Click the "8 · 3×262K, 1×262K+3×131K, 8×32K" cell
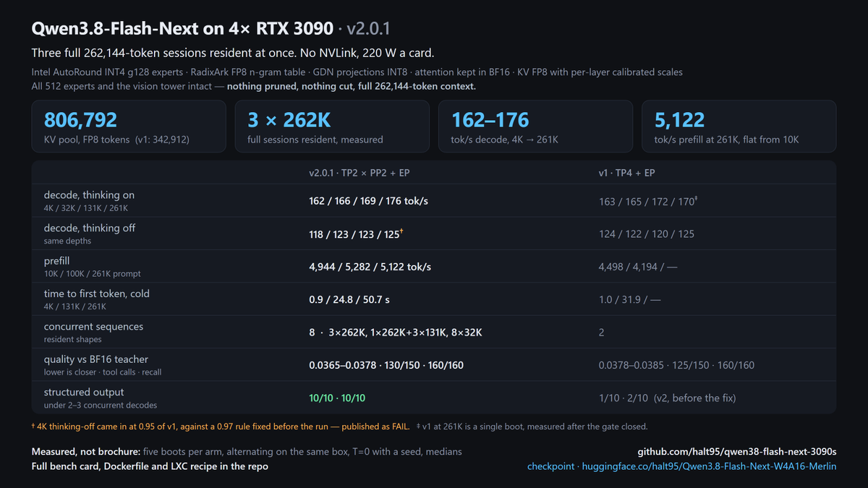Viewport: 868px width, 488px height. pos(396,333)
